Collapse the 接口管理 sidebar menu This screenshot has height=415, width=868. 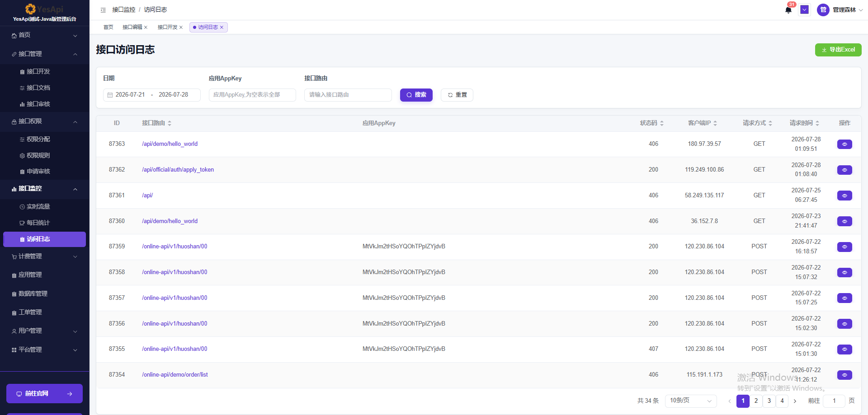(44, 54)
